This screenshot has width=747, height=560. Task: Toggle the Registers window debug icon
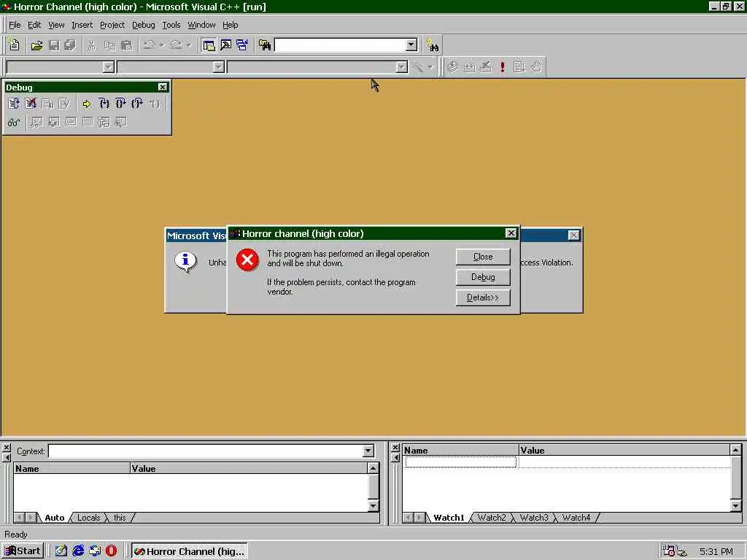click(x=71, y=122)
